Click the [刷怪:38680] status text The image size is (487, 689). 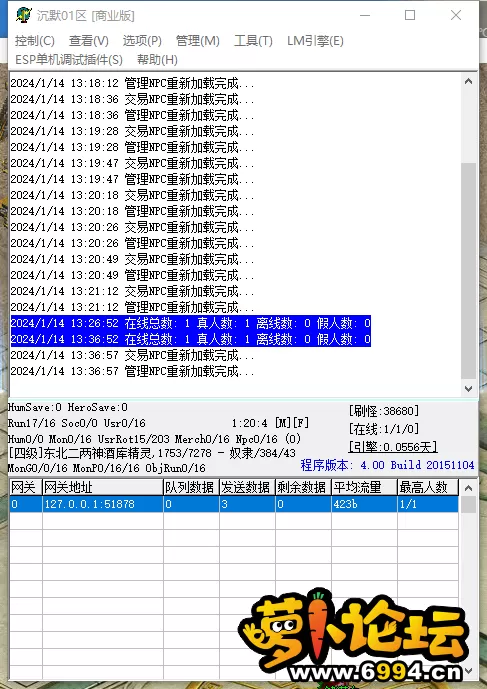384,411
